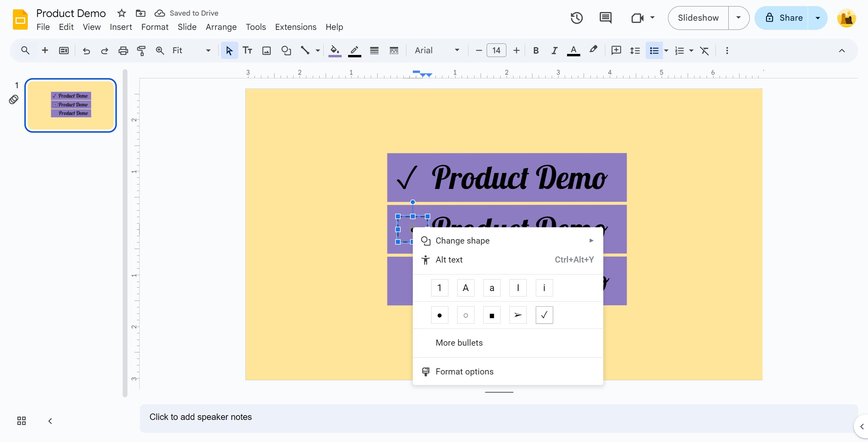Decrease font size with minus
Screen dimensions: 868x443
[479, 51]
